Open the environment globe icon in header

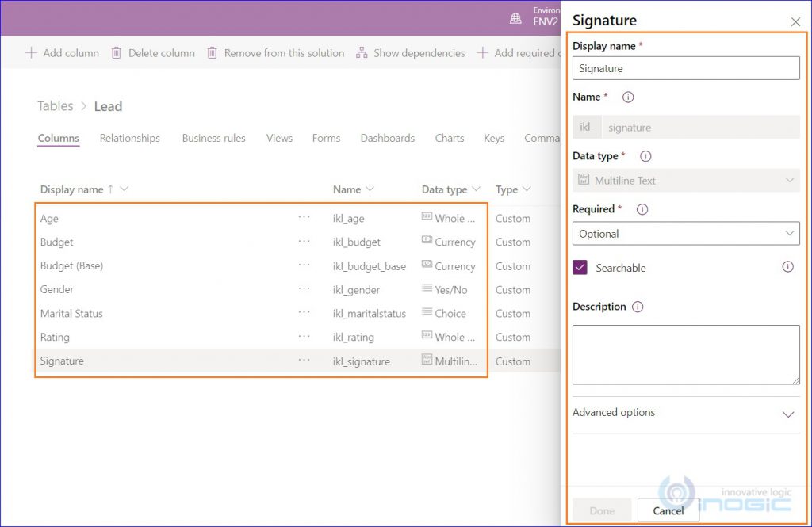[x=516, y=18]
